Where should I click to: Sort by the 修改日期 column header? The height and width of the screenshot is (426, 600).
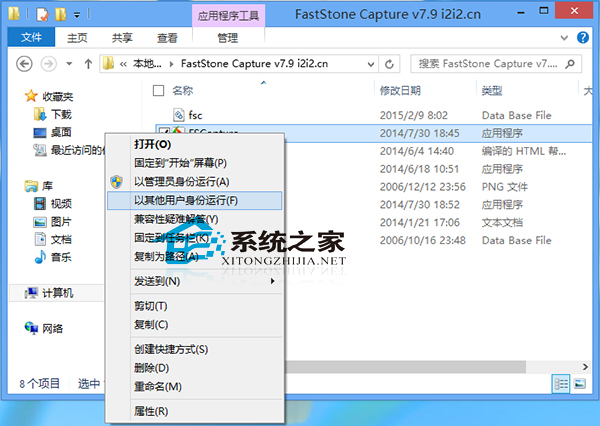point(400,91)
